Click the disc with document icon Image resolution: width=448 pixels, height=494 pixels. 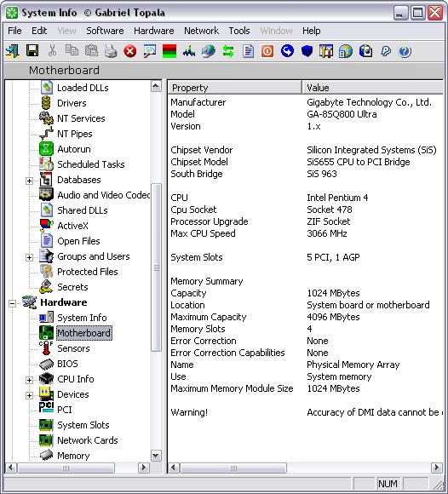click(x=365, y=51)
